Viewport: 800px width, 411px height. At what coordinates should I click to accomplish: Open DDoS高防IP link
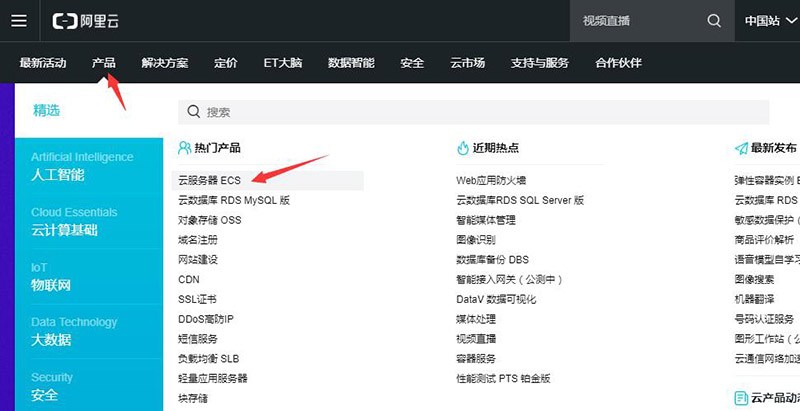[x=206, y=319]
